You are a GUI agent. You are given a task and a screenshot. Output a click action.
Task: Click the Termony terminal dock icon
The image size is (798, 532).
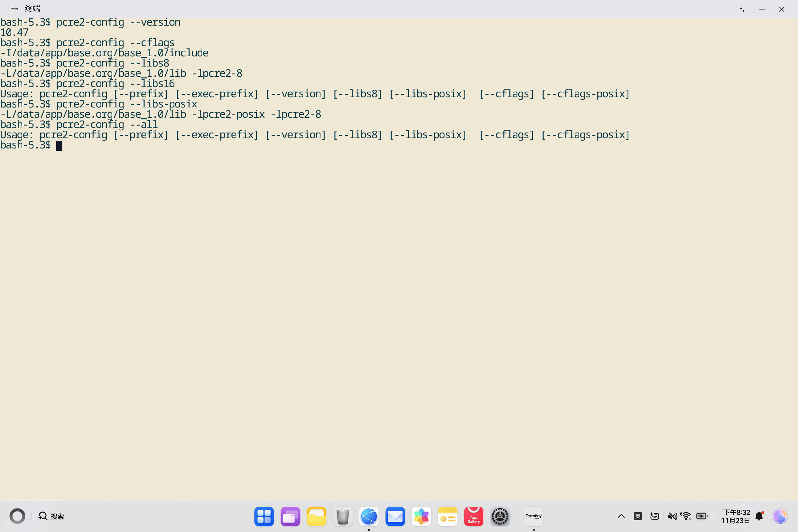tap(533, 516)
